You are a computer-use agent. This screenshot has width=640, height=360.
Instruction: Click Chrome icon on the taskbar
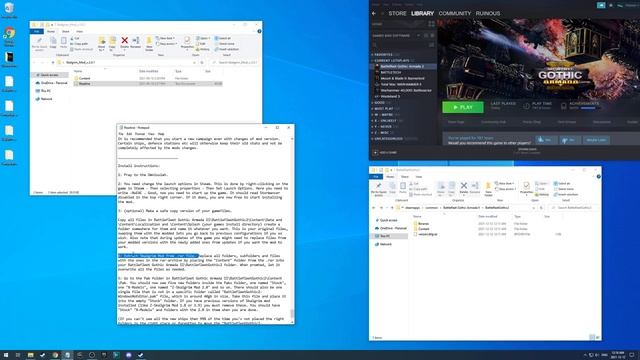[x=55, y=355]
